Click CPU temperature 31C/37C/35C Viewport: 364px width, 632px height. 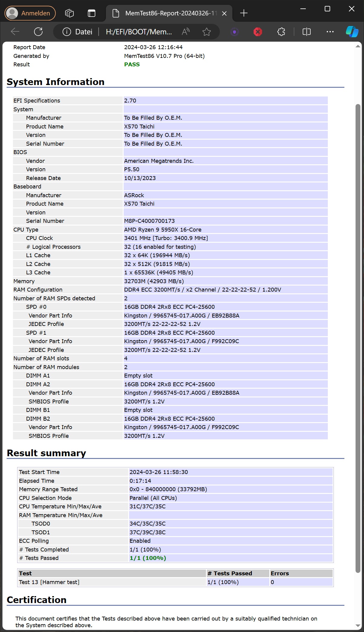point(147,507)
